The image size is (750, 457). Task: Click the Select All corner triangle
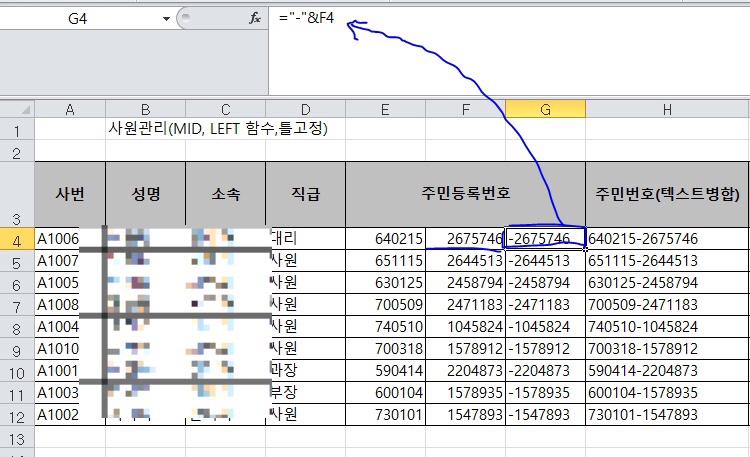click(24, 110)
